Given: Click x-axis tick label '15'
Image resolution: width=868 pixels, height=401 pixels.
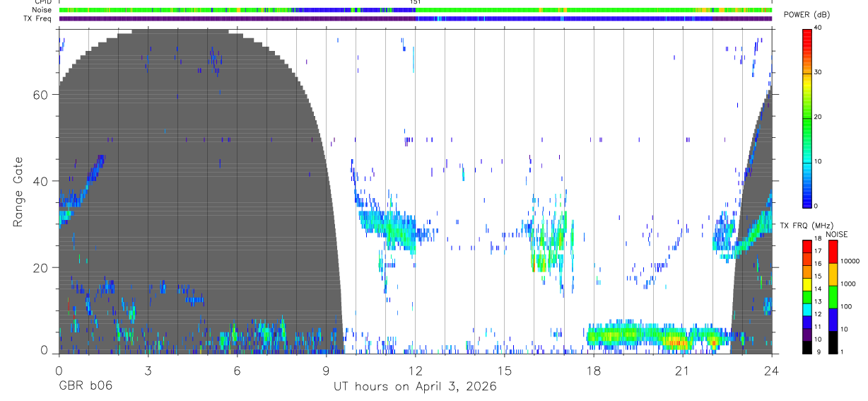Looking at the screenshot, I should pyautogui.click(x=505, y=370).
